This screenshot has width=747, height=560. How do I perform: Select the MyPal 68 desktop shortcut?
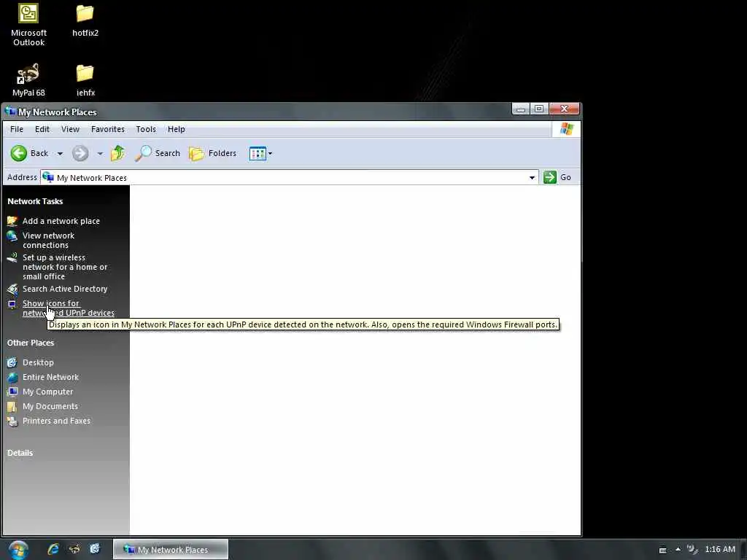(x=28, y=80)
